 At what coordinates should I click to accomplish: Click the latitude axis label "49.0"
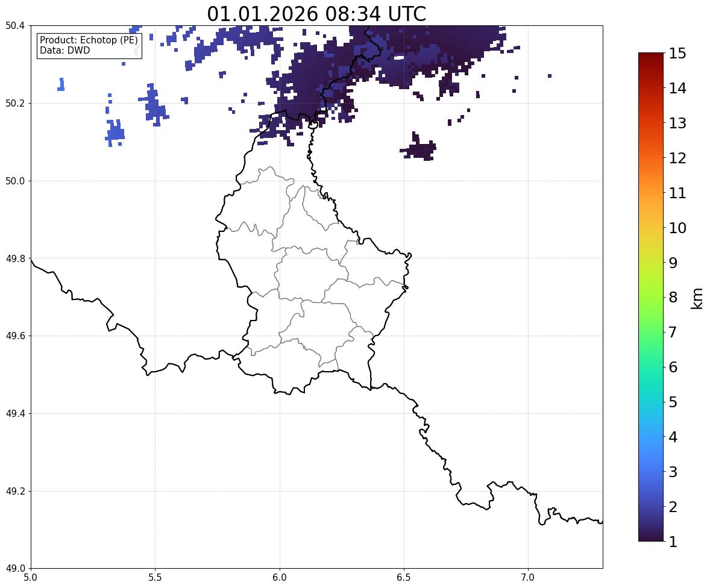point(14,569)
